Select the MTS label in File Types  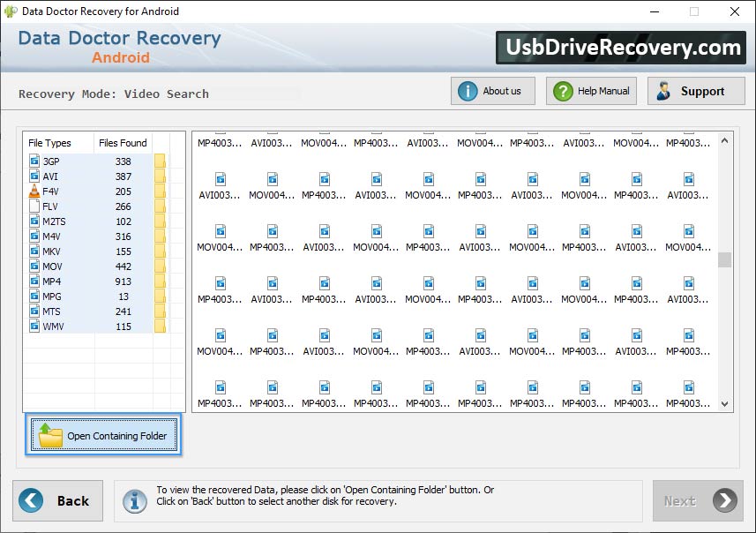[x=51, y=312]
